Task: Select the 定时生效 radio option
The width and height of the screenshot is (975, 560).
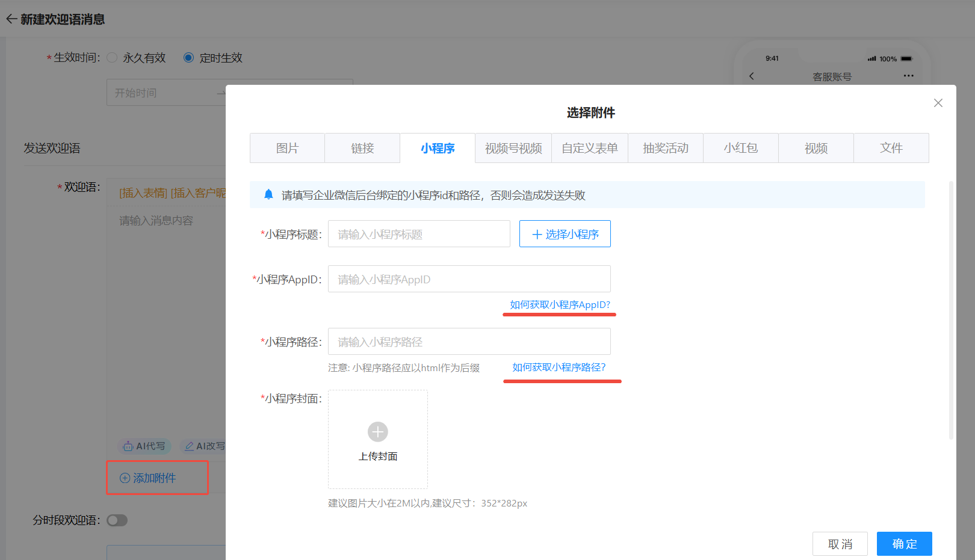Action: click(x=188, y=57)
